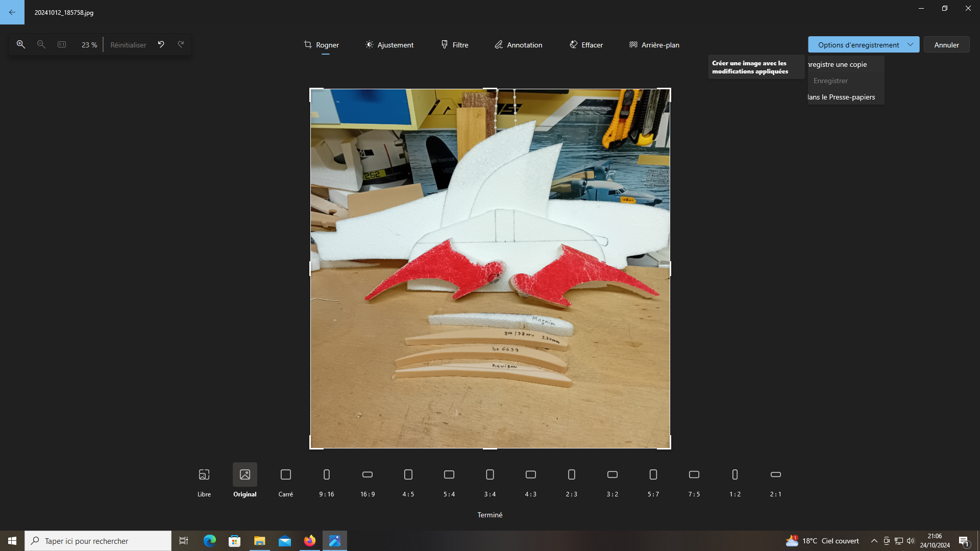This screenshot has height=551, width=980.
Task: Open File Explorer from the taskbar
Action: (x=259, y=541)
